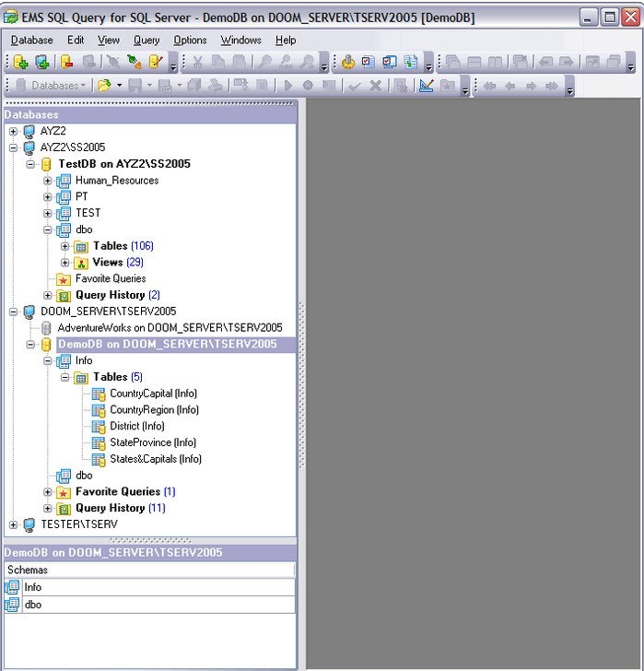Click the Rollback X toolbar icon
The height and width of the screenshot is (671, 644).
376,86
